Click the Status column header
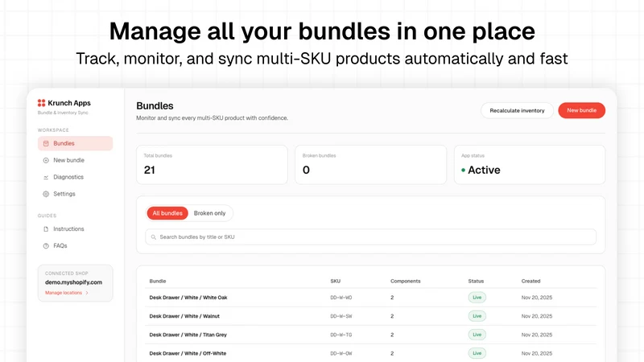This screenshot has width=644, height=362. (476, 281)
